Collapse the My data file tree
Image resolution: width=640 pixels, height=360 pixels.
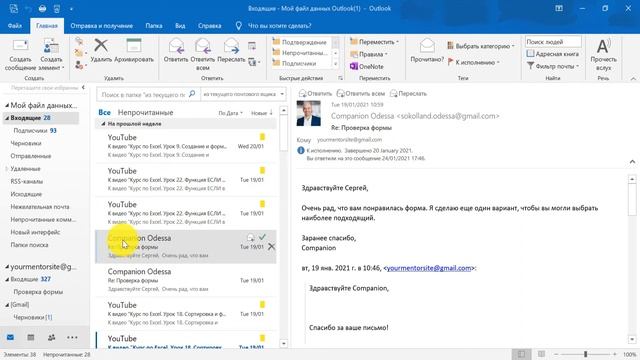click(7, 105)
